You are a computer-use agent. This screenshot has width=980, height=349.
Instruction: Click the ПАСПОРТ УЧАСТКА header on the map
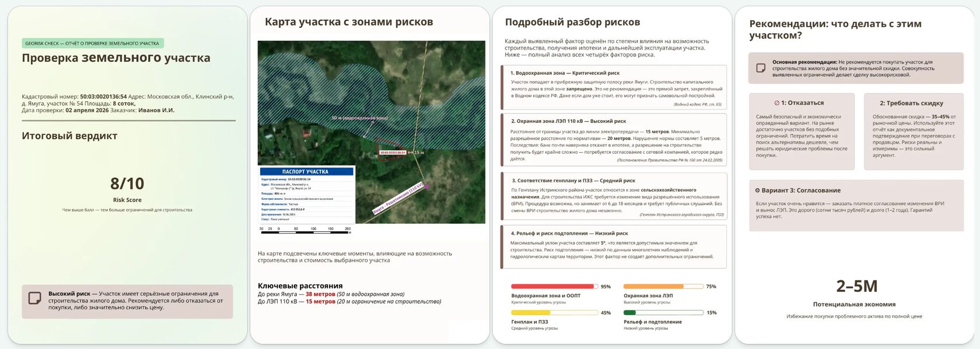306,172
